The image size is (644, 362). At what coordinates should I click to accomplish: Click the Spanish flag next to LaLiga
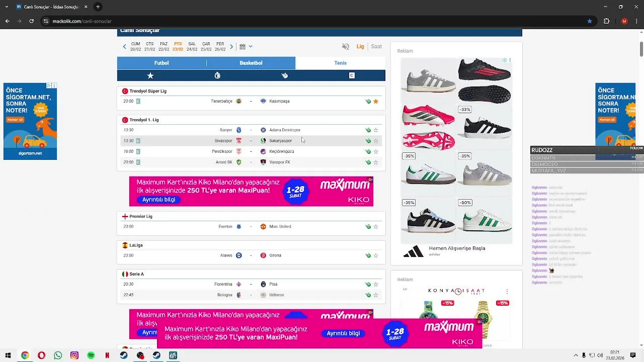click(x=125, y=245)
